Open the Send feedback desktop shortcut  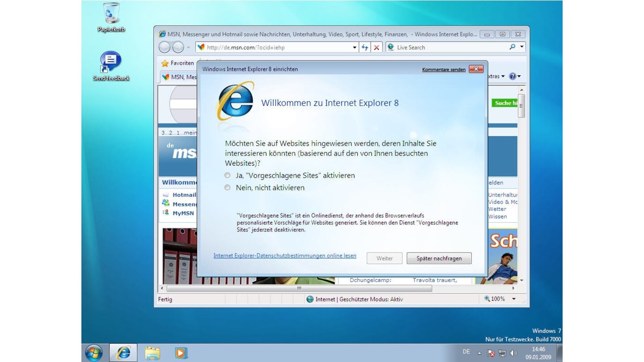pyautogui.click(x=111, y=66)
